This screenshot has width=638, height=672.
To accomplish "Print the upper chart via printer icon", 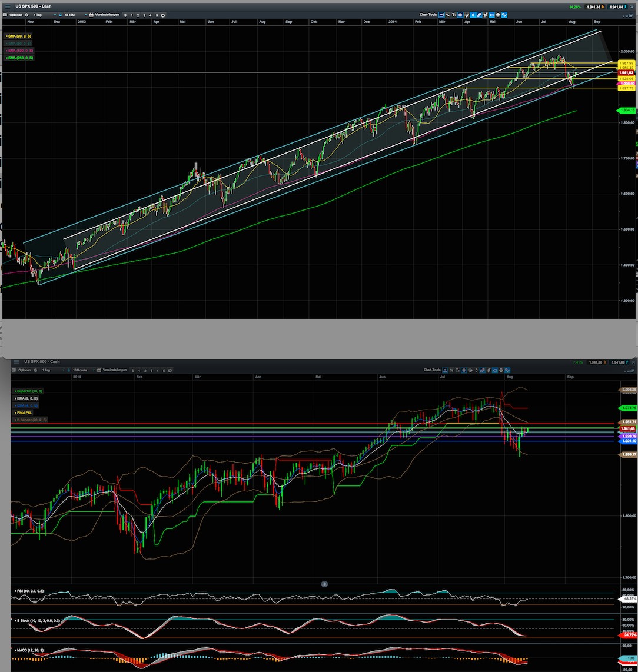I will pos(498,15).
